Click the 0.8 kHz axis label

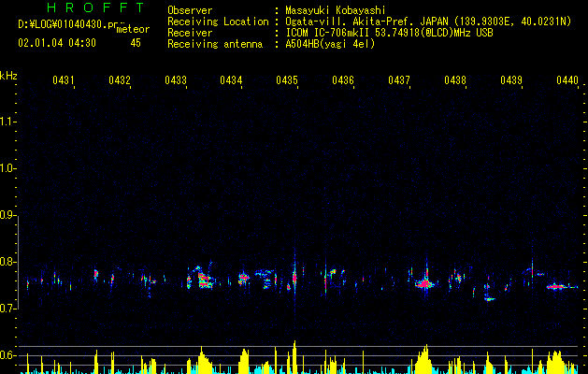pyautogui.click(x=7, y=262)
